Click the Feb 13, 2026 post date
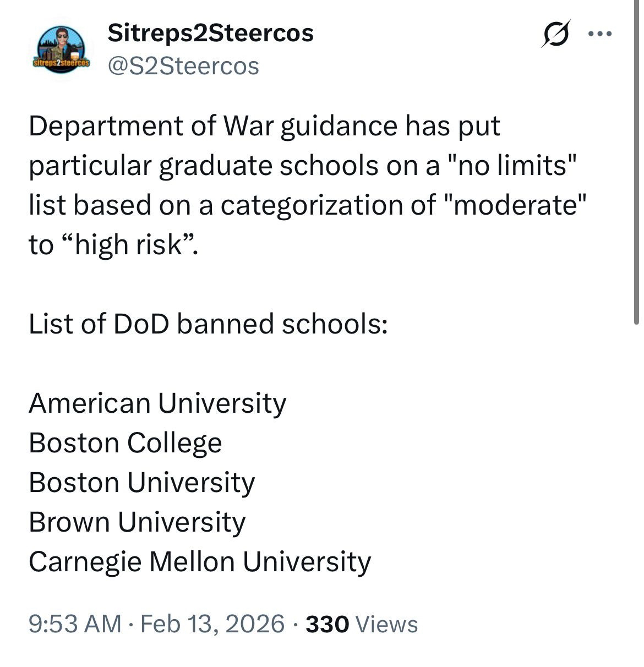Image resolution: width=644 pixels, height=667 pixels. click(212, 624)
